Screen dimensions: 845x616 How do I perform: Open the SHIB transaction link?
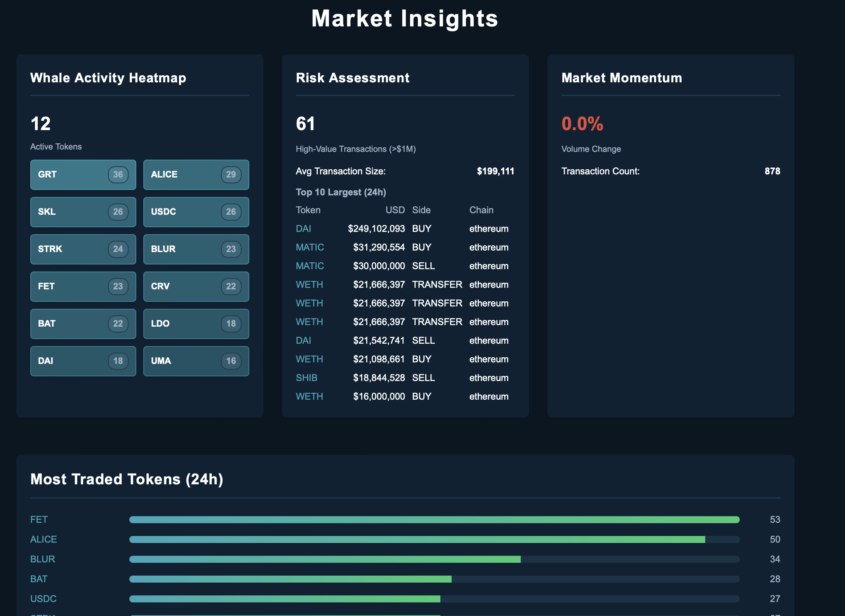pyautogui.click(x=306, y=378)
